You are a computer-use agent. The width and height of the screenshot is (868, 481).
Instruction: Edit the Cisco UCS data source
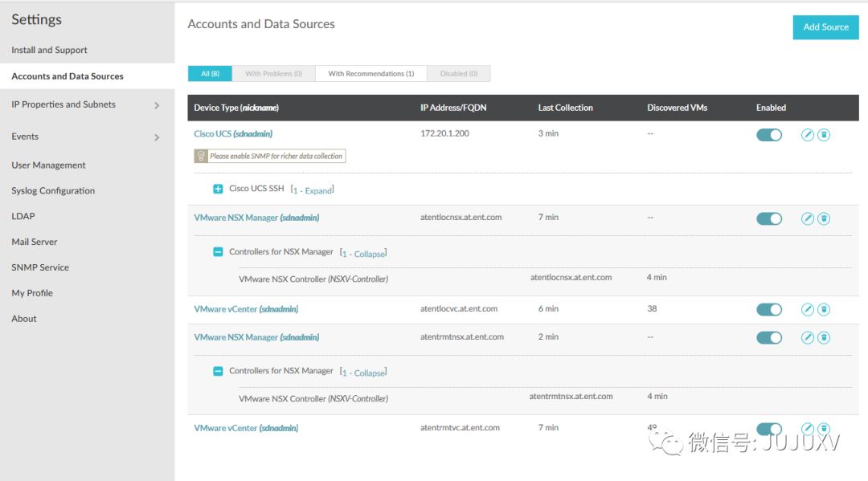(x=807, y=135)
